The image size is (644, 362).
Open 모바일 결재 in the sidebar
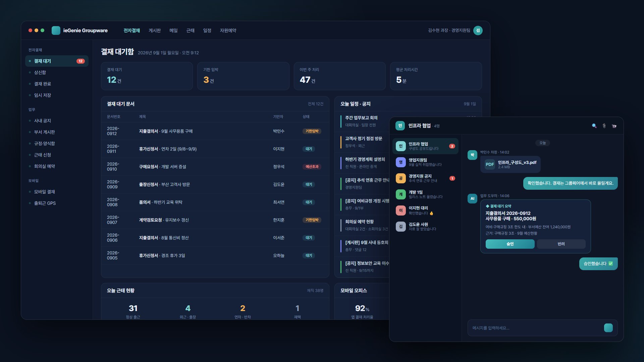[x=57, y=192]
